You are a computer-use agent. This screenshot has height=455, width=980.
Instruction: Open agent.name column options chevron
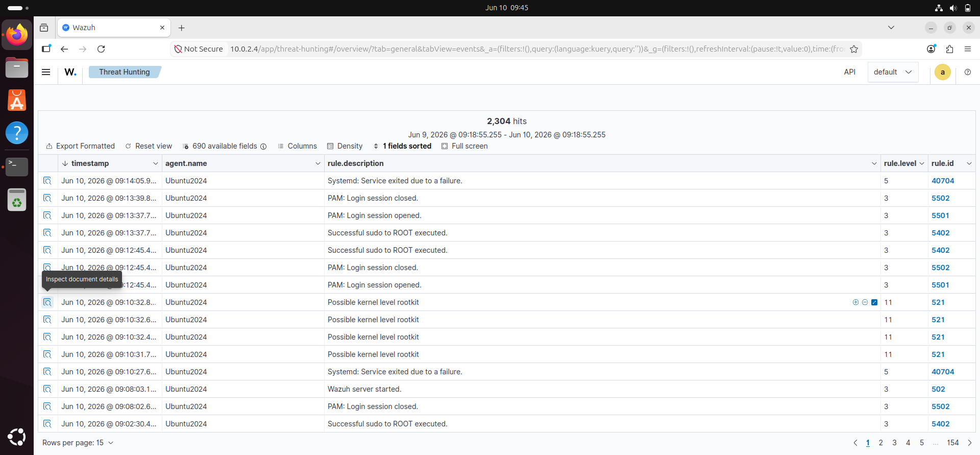317,163
